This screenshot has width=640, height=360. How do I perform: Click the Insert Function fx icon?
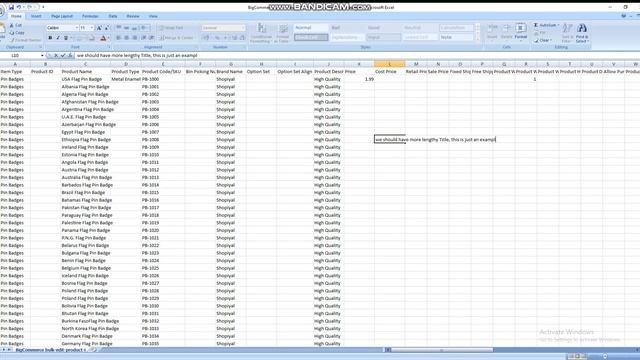click(x=70, y=56)
